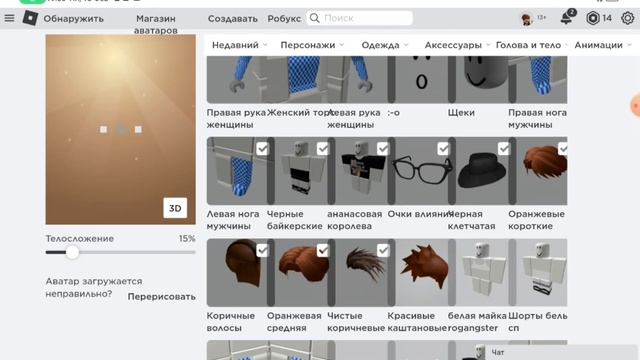Uncheck Очки влияния glasses
640x360 pixels.
443,149
